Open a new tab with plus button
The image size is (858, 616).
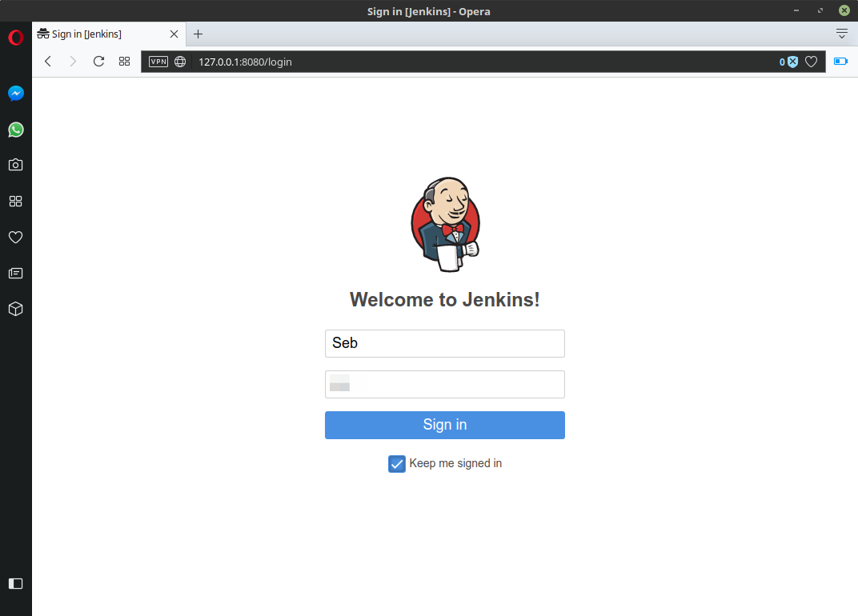(x=198, y=34)
